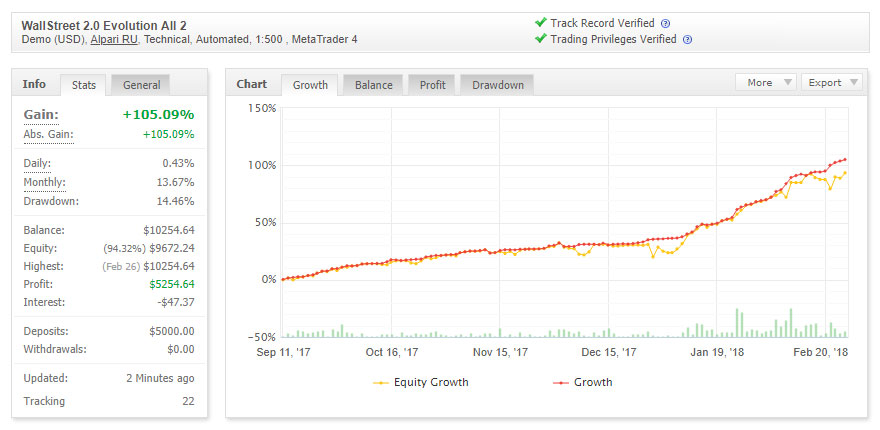Click the last red Growth data point
The width and height of the screenshot is (880, 430).
[x=845, y=159]
